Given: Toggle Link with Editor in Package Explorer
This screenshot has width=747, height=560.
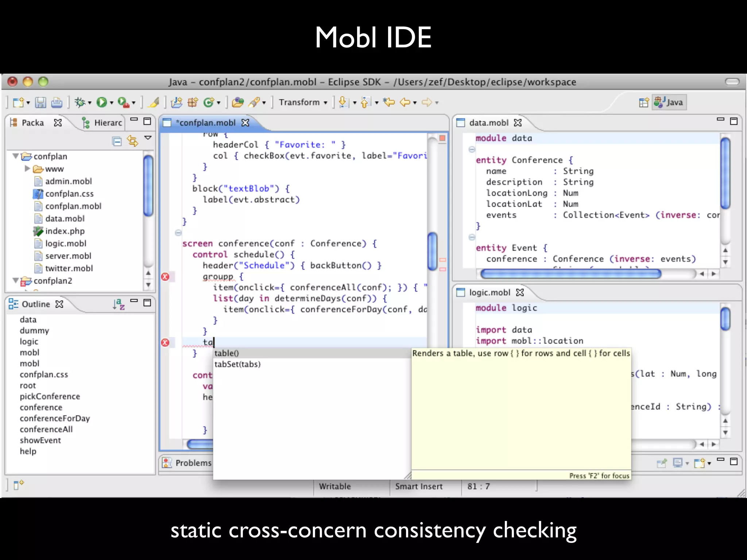Looking at the screenshot, I should pyautogui.click(x=132, y=141).
